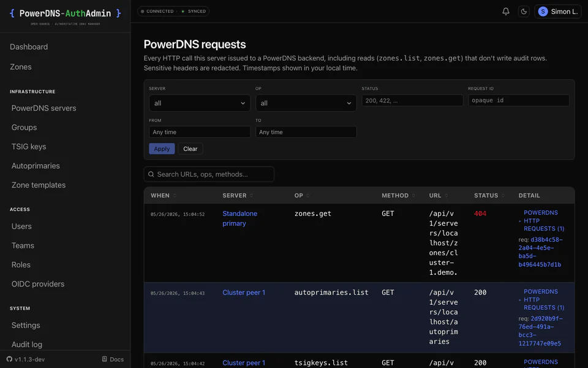Expand PowerDNS HTTP requests in autoprimaries.list row
The height and width of the screenshot is (368, 588).
pyautogui.click(x=541, y=300)
